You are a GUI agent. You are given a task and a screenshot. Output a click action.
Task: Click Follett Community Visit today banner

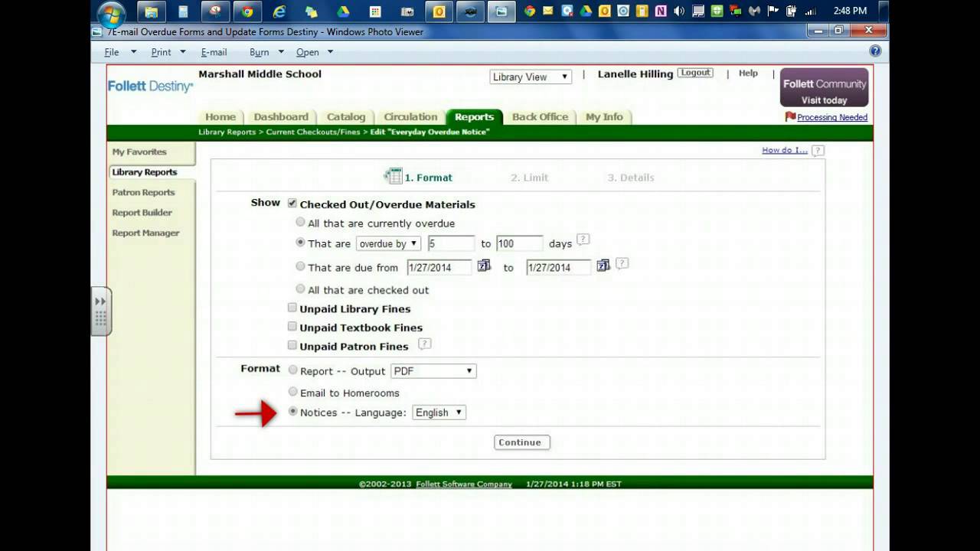pyautogui.click(x=824, y=88)
